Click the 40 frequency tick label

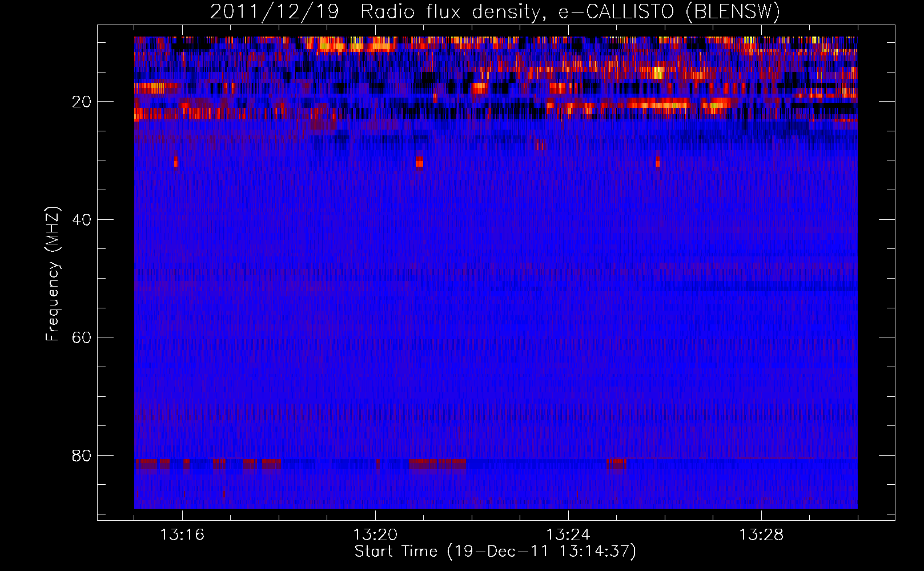point(82,220)
